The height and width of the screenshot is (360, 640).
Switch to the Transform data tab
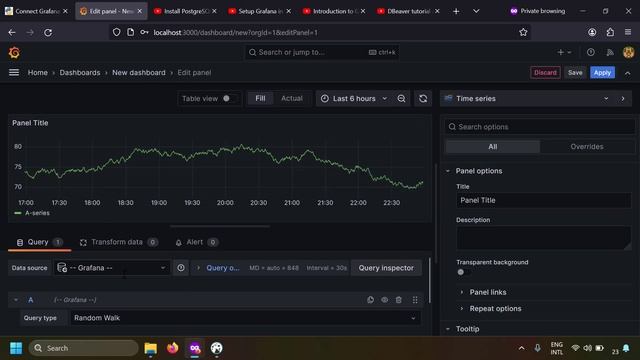(118, 242)
